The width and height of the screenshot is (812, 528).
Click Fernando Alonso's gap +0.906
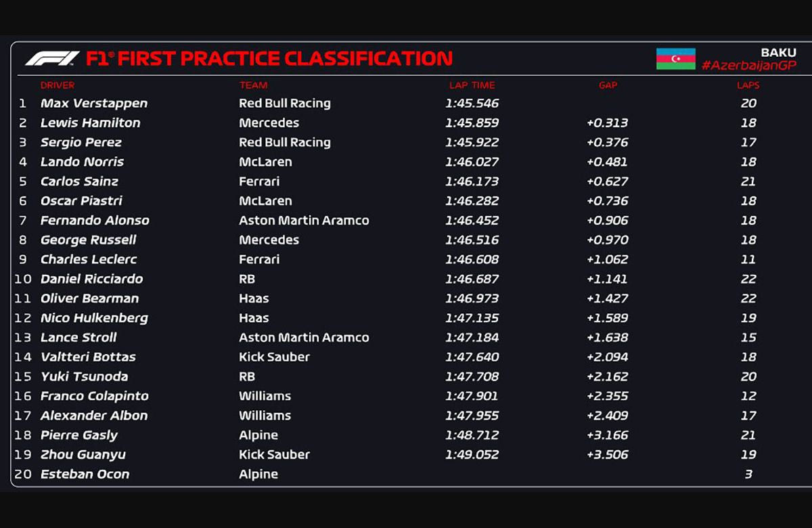[x=608, y=221]
